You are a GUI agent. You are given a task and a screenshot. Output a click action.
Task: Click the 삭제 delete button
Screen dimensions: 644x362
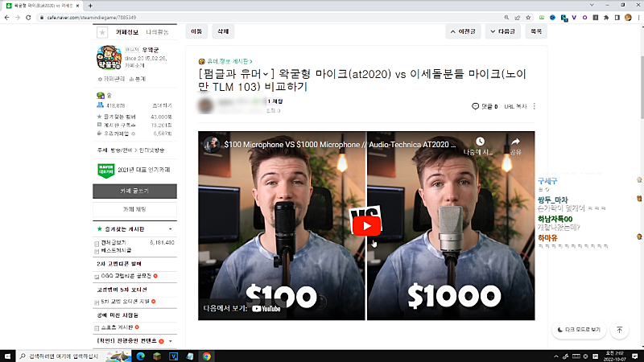point(221,31)
